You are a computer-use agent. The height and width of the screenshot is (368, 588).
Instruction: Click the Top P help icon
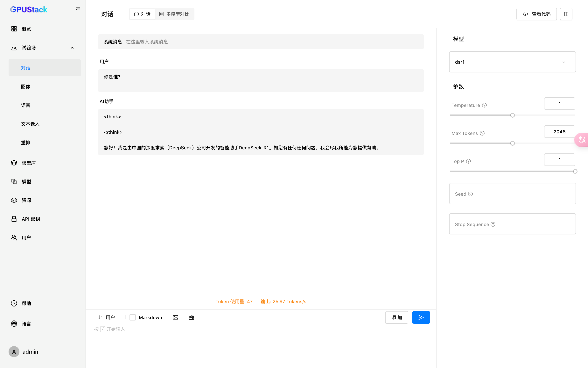(x=468, y=161)
